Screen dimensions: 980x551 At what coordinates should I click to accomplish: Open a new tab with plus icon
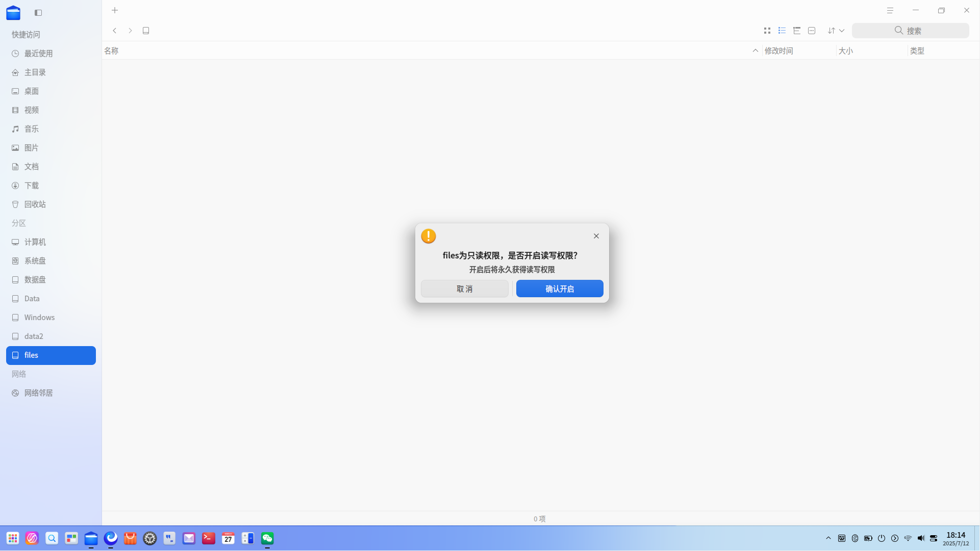[115, 10]
